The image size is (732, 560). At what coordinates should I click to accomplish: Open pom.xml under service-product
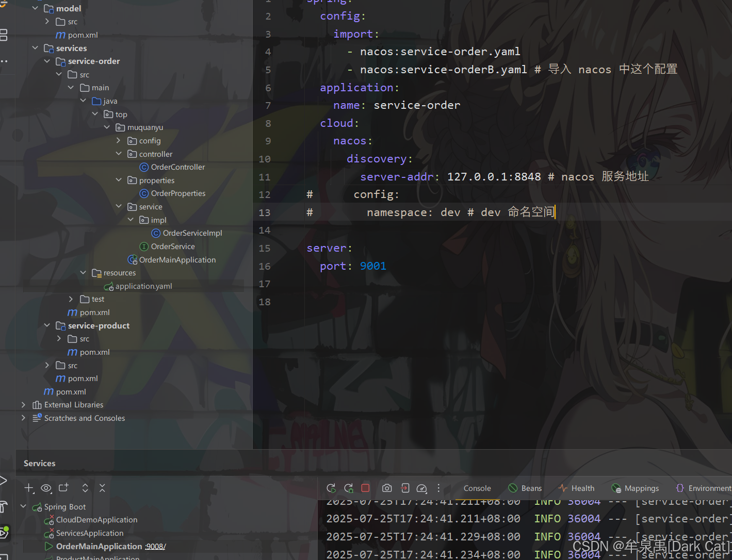(x=95, y=352)
